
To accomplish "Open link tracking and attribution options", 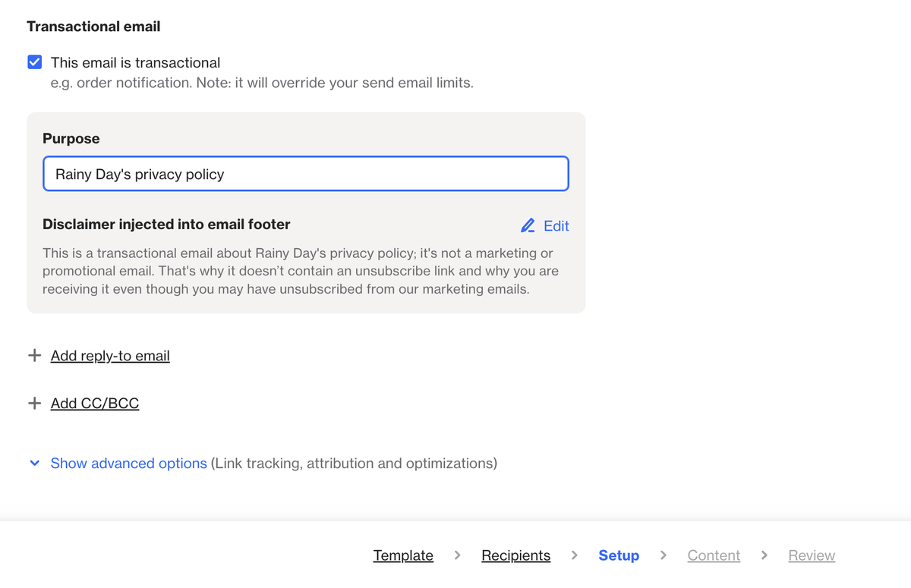I will (128, 463).
